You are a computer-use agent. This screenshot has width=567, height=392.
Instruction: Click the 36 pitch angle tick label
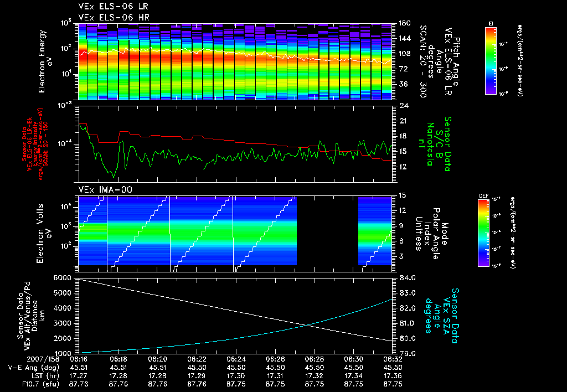(x=404, y=84)
